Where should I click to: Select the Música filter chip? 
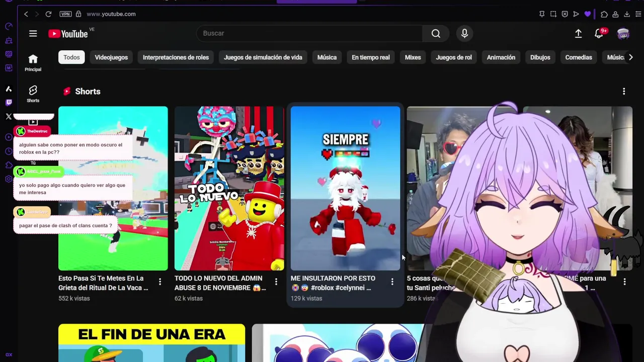tap(327, 57)
